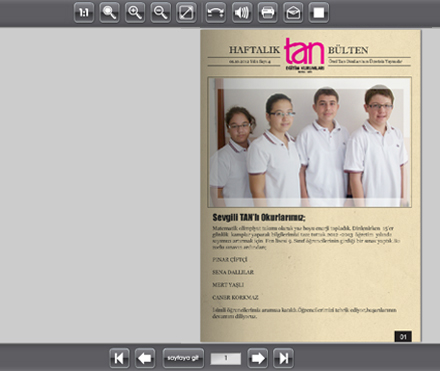Jump to the last page

point(283,358)
